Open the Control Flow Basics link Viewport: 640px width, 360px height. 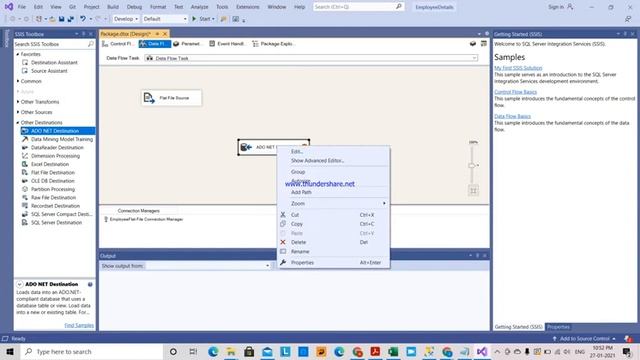516,92
